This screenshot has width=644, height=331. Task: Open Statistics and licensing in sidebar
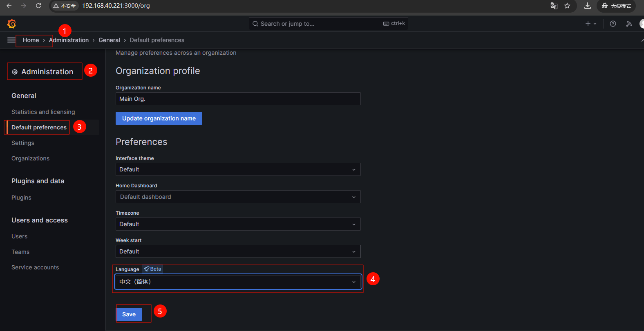[x=43, y=112]
